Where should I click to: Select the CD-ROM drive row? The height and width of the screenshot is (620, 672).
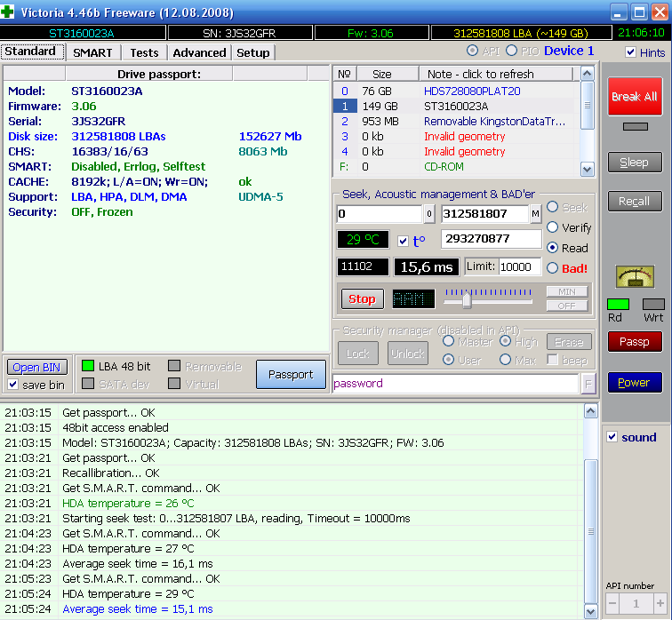457,167
